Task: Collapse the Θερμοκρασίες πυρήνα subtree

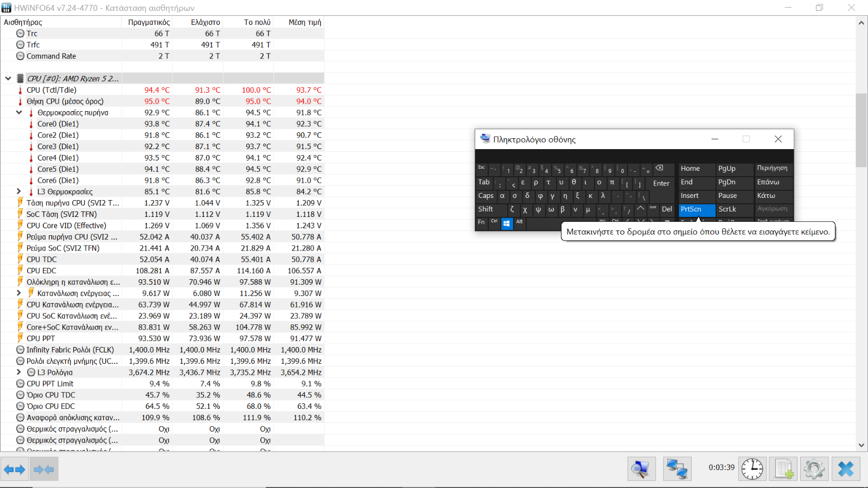Action: click(x=19, y=112)
